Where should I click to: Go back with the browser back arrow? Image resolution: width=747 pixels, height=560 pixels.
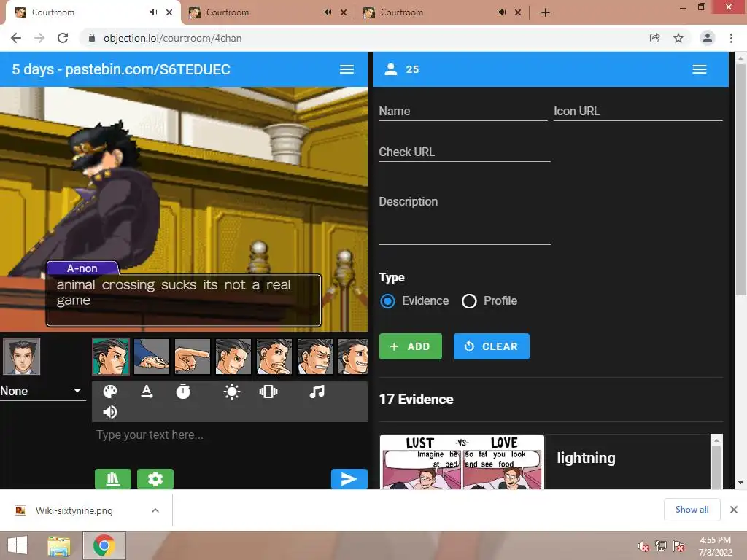point(16,38)
